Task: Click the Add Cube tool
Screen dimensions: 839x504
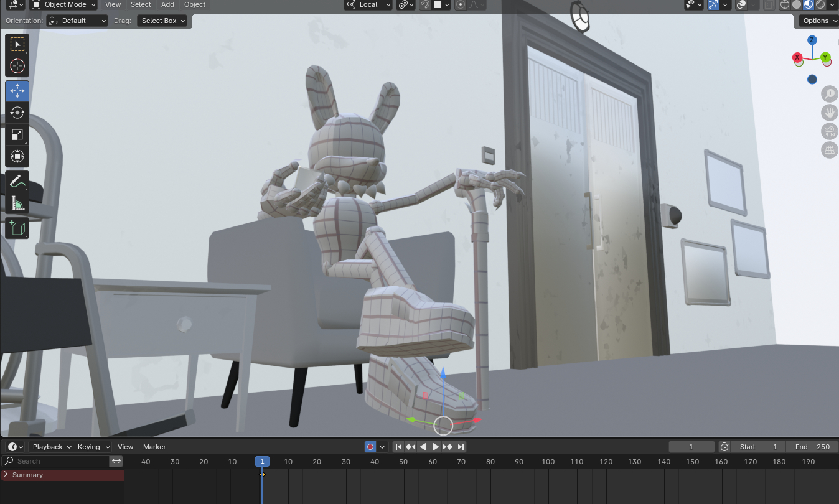Action: [x=17, y=228]
